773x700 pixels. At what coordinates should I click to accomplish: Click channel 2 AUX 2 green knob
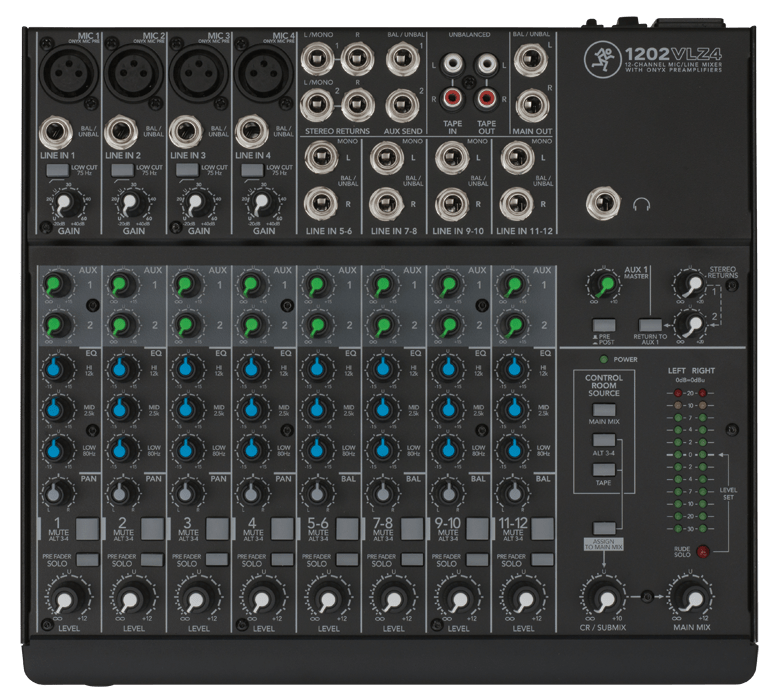122,324
